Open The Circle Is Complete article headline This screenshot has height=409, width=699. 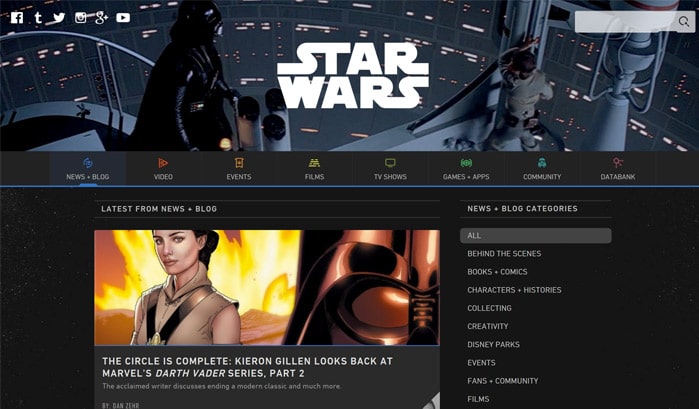(x=247, y=367)
